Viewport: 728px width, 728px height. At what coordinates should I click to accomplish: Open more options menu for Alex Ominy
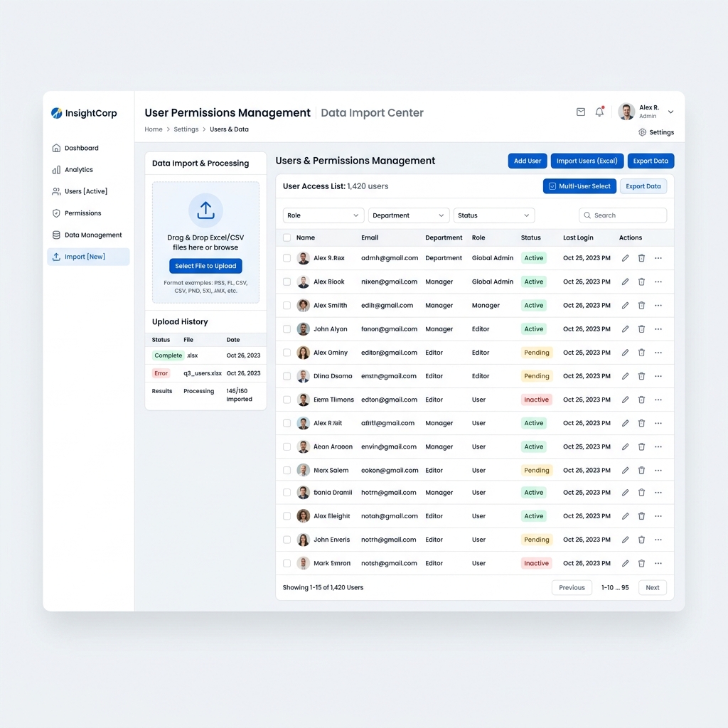658,353
